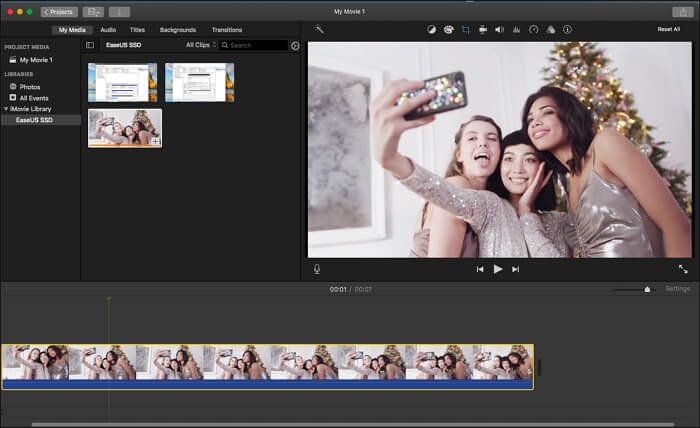
Task: Go back to Projects
Action: pos(59,12)
